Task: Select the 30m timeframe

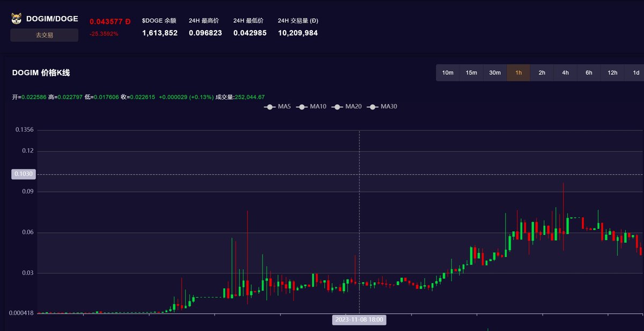Action: (494, 73)
